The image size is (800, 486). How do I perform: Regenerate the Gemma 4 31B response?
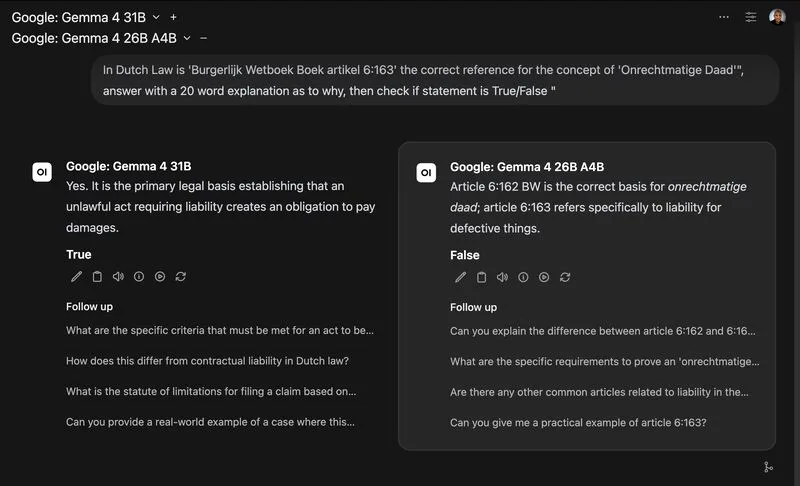point(181,276)
